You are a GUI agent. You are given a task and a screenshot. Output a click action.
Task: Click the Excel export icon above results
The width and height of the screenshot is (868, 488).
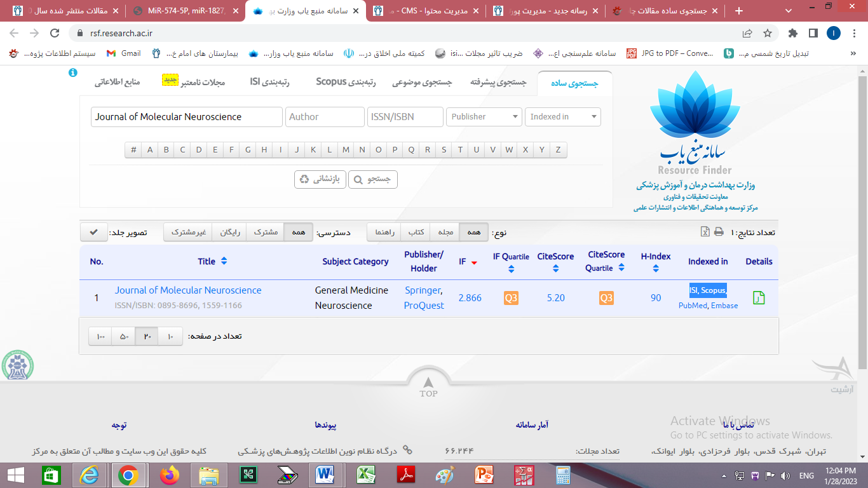tap(705, 232)
